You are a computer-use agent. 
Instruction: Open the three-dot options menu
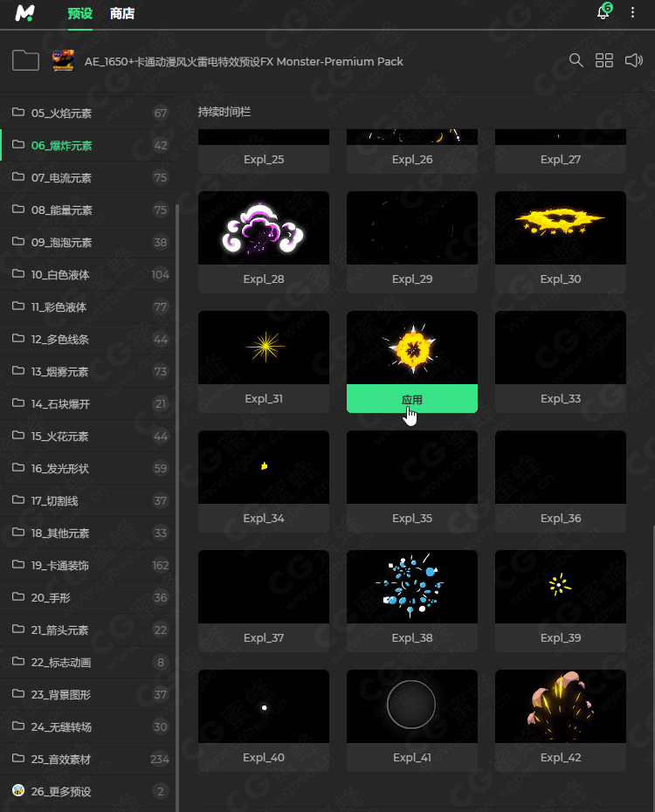pyautogui.click(x=632, y=12)
